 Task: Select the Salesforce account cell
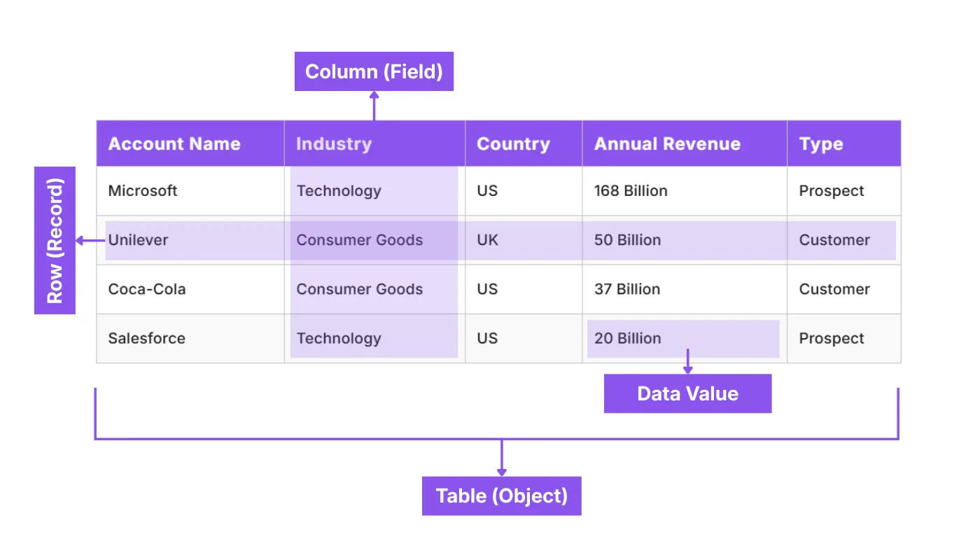[x=147, y=339]
